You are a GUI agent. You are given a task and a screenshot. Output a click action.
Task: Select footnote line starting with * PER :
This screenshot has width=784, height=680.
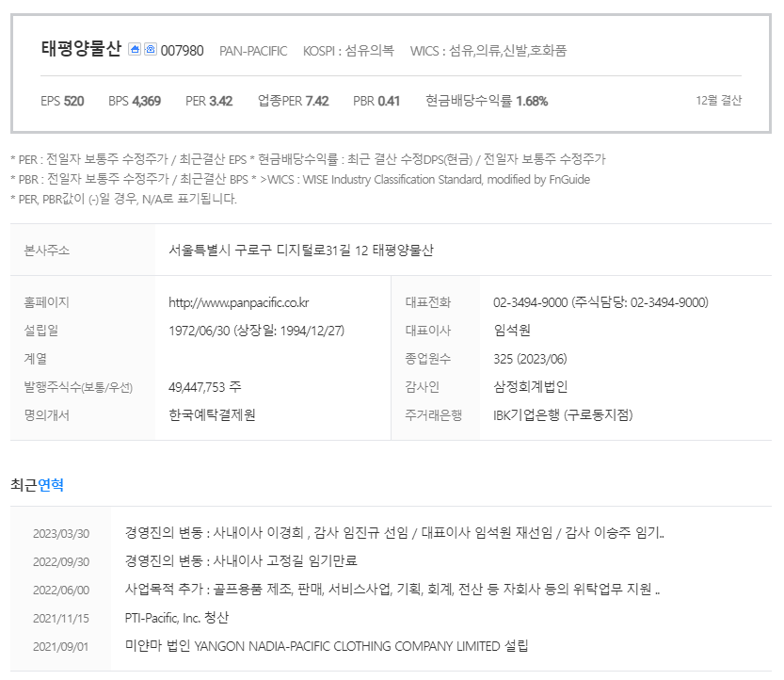pos(308,159)
